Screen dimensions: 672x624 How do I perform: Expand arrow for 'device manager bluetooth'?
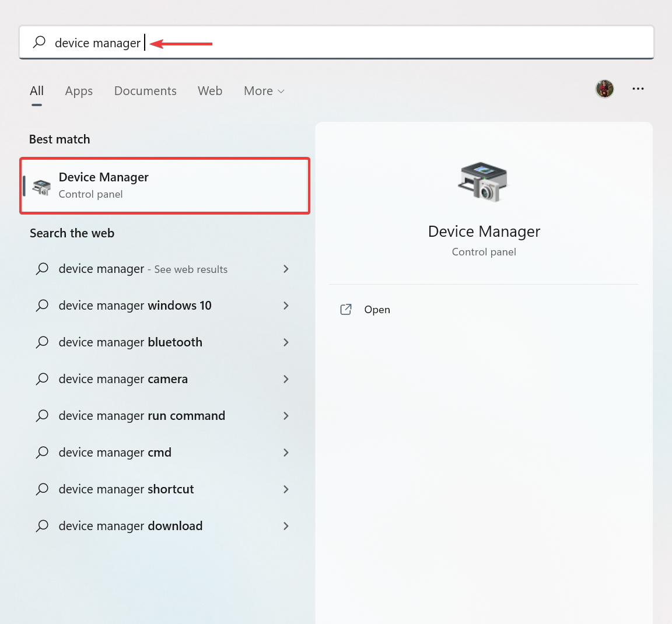(286, 342)
